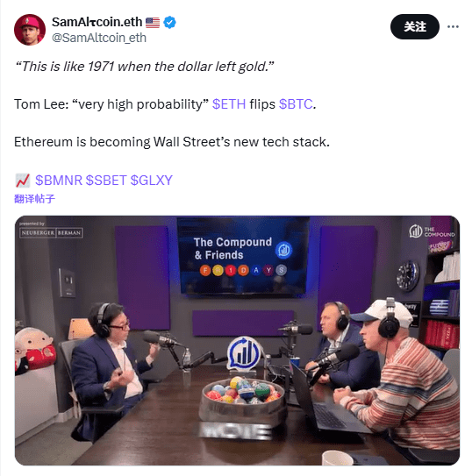The width and height of the screenshot is (465, 476).
Task: Open the $SBET cashtag
Action: 106,181
